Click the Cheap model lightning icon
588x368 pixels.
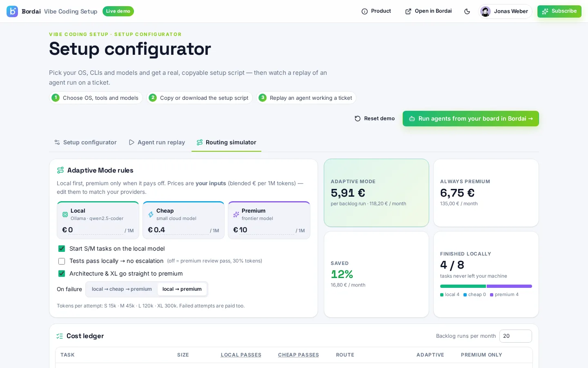(x=151, y=214)
